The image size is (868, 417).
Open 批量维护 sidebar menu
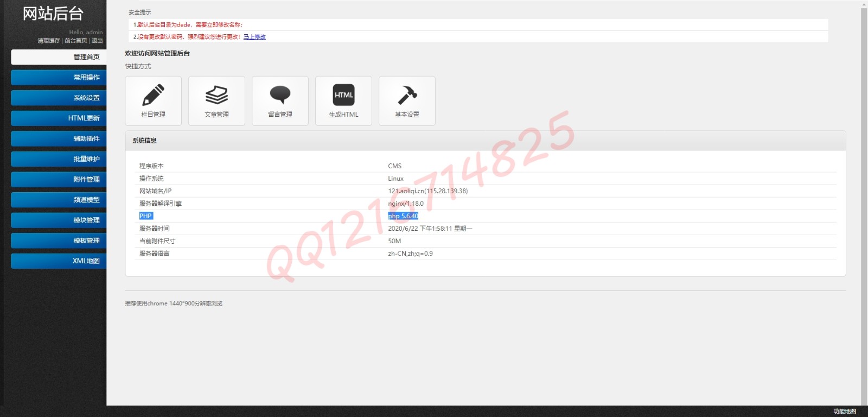click(x=59, y=159)
